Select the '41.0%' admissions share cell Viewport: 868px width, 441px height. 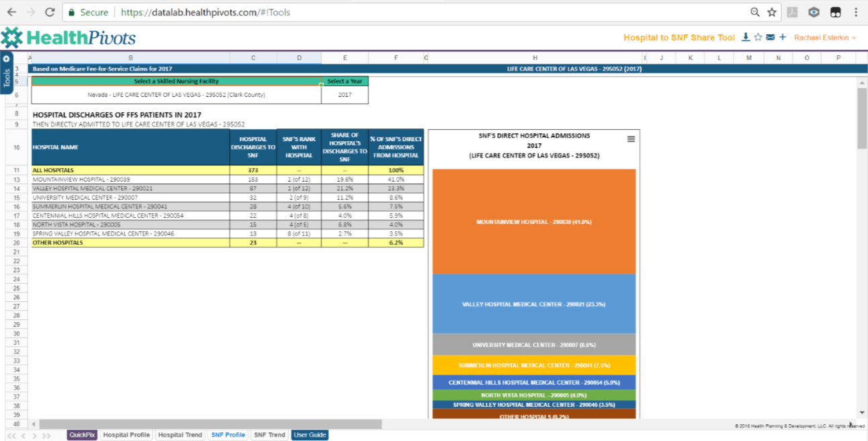[396, 179]
